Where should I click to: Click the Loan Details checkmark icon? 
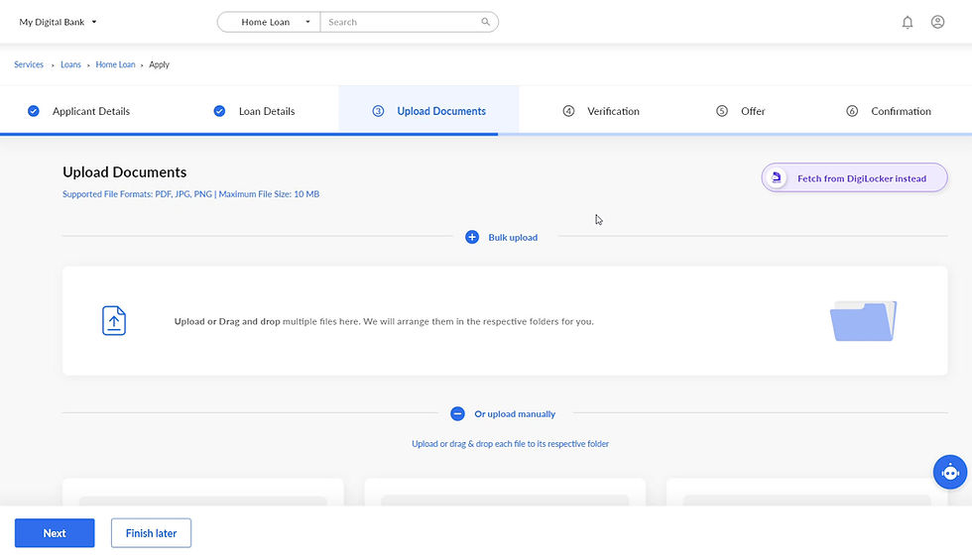[219, 111]
